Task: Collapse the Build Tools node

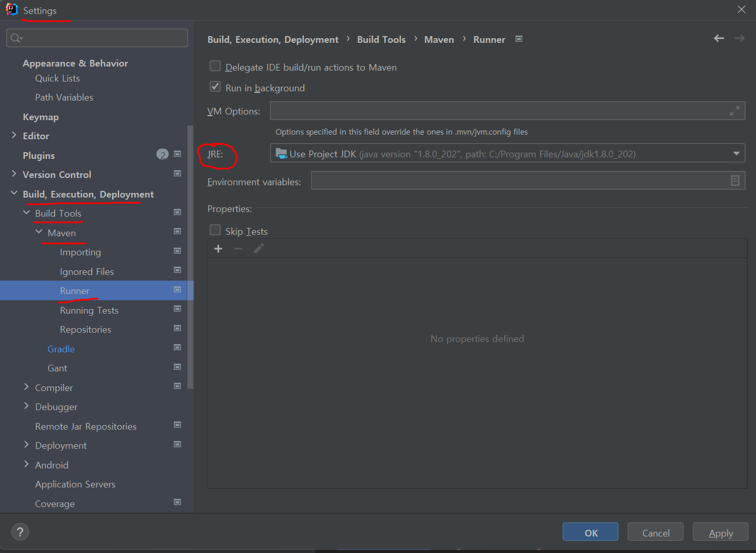Action: click(26, 213)
